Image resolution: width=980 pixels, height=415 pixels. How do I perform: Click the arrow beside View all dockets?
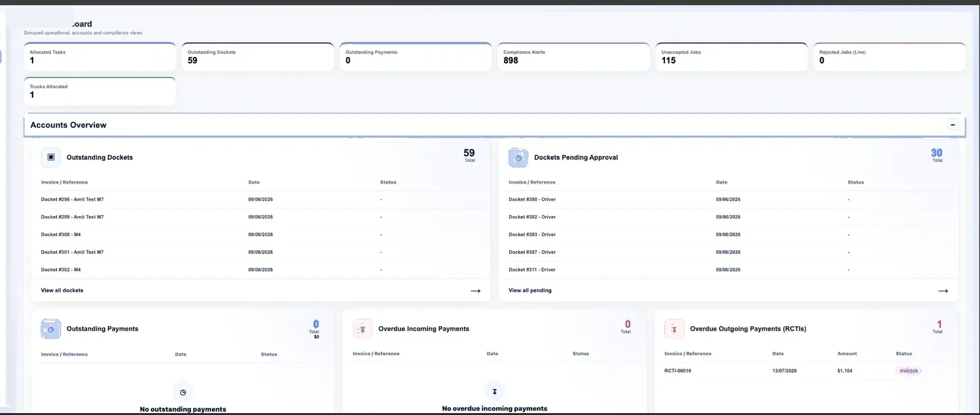click(x=475, y=291)
